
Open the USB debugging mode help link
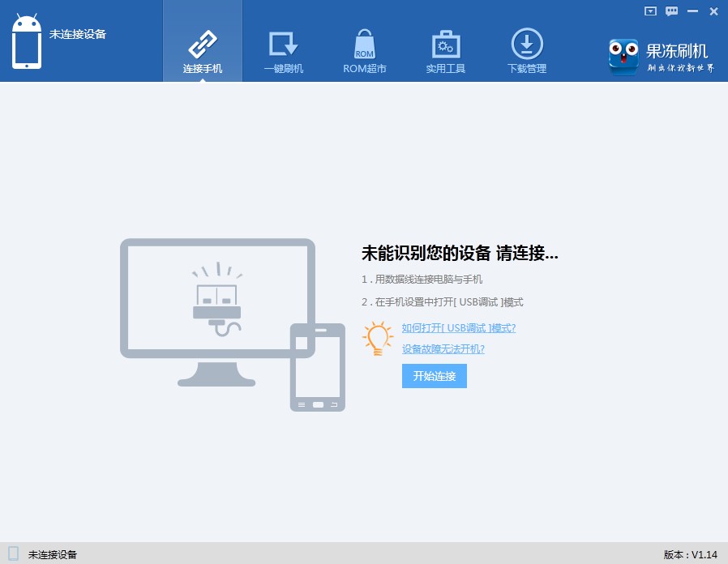click(459, 327)
